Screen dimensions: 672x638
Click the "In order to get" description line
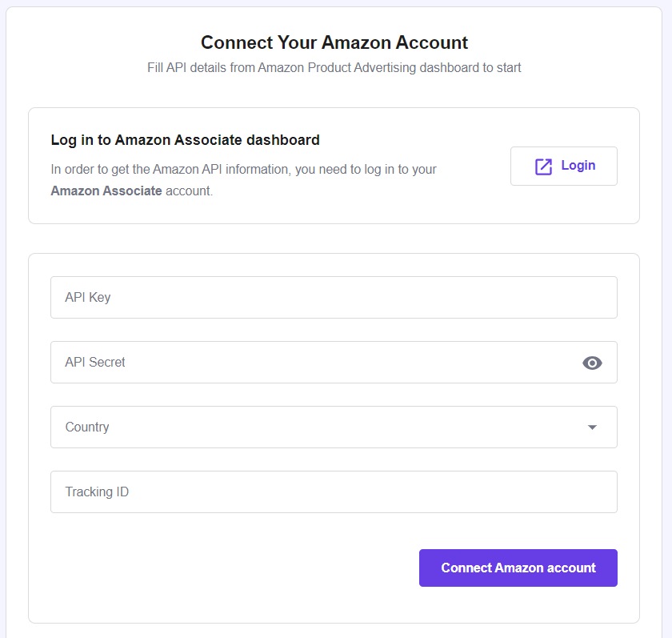tap(243, 170)
